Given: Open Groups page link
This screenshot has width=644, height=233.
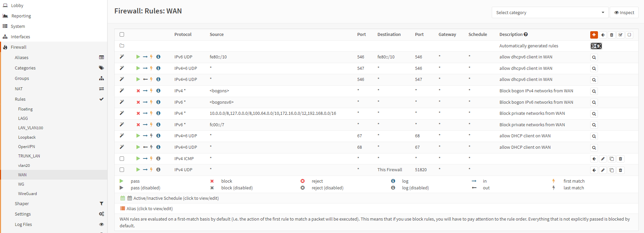Looking at the screenshot, I should click(x=22, y=78).
